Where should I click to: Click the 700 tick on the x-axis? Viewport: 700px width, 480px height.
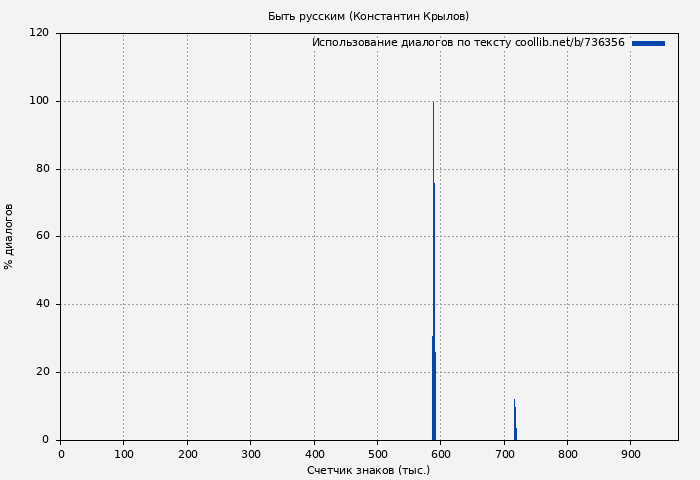click(x=504, y=454)
